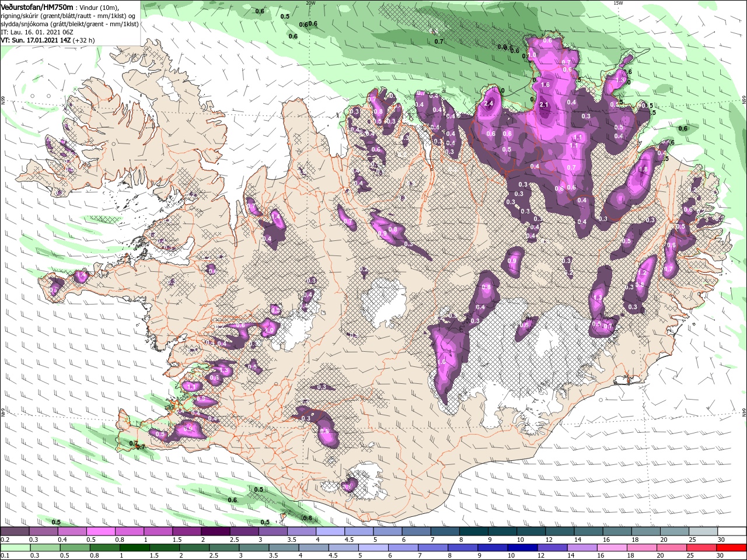The height and width of the screenshot is (560, 747).
Task: Click the lower legend label 0.1
Action: (5, 555)
